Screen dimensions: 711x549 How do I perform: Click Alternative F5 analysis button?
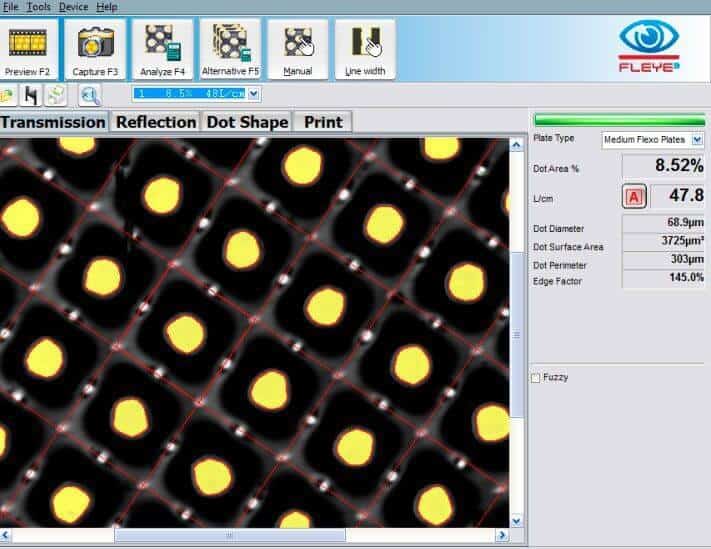(x=230, y=50)
